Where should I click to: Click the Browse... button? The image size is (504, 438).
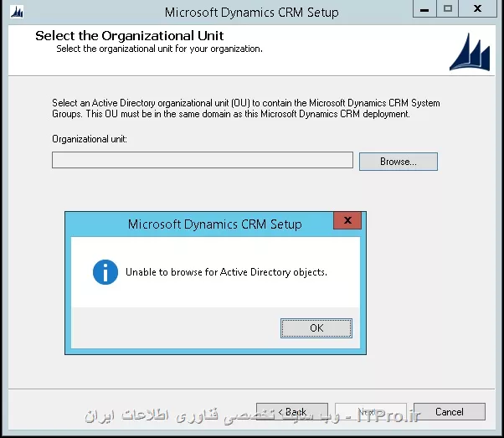399,162
